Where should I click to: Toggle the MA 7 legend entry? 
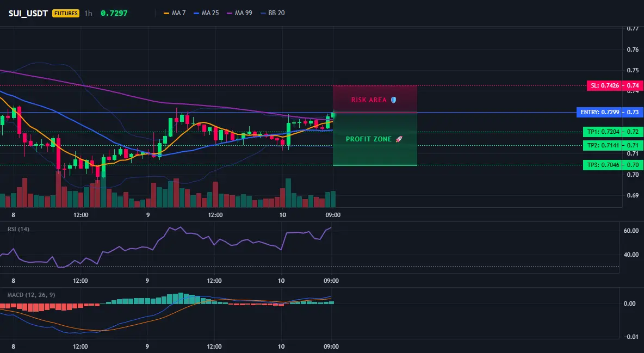175,13
